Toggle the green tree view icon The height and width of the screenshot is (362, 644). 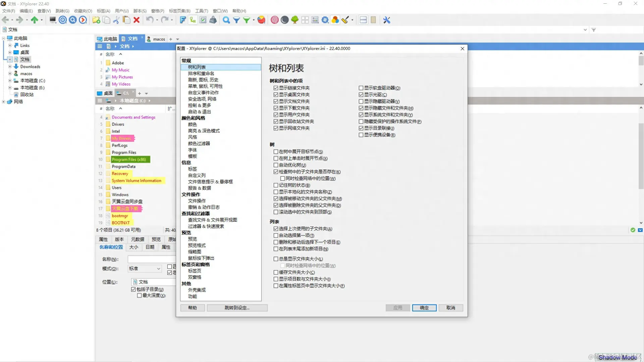tap(295, 20)
